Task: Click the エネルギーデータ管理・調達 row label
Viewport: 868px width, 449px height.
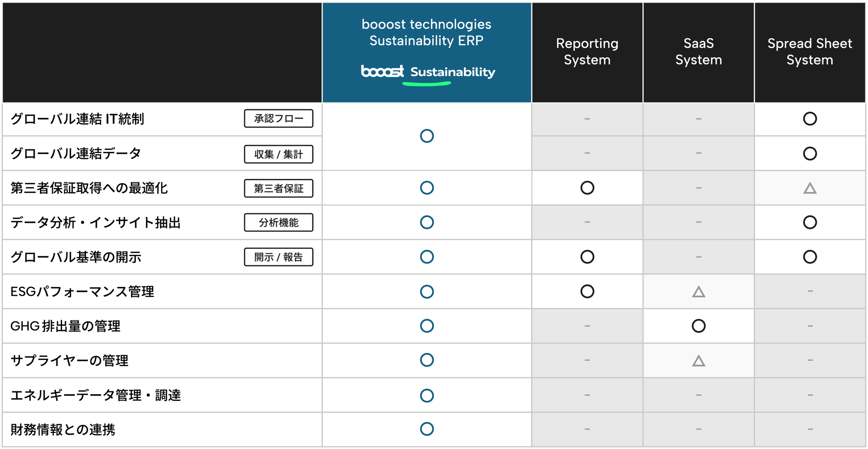Action: 95,395
